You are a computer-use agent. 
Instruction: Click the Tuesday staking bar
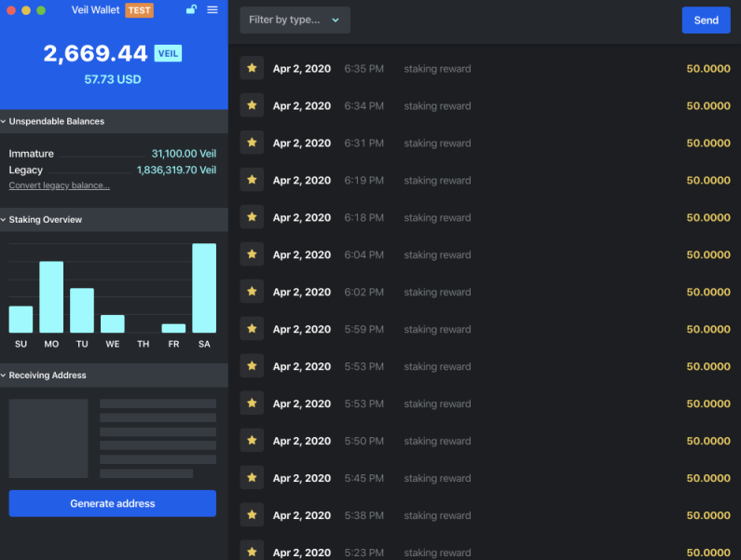pos(82,310)
